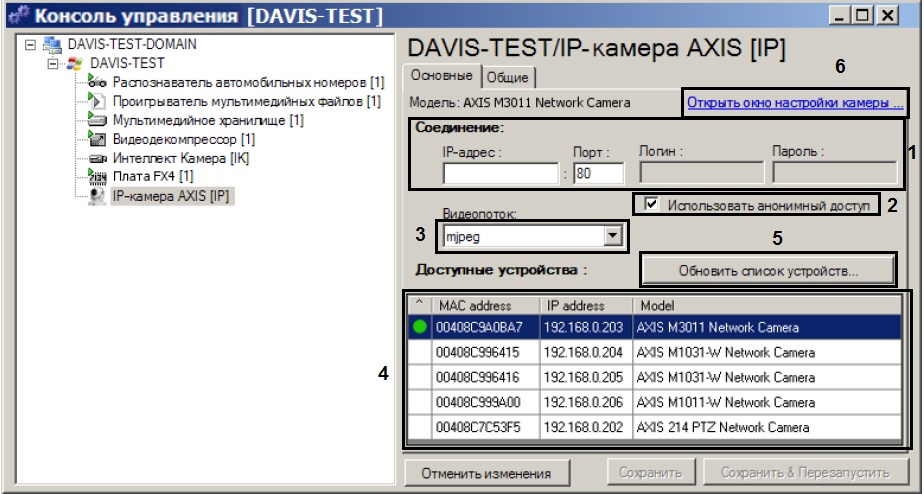Click the Плата FX4 board icon
The image size is (924, 494).
point(97,176)
